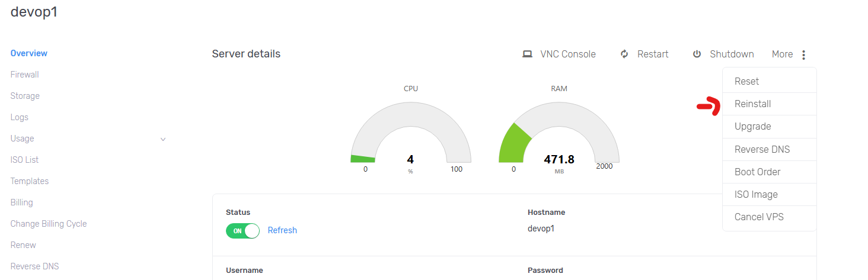
Task: Click the More vertical dots icon
Action: pyautogui.click(x=803, y=55)
